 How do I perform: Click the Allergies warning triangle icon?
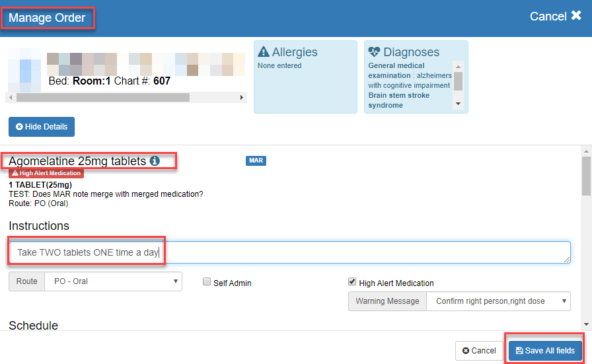(264, 52)
